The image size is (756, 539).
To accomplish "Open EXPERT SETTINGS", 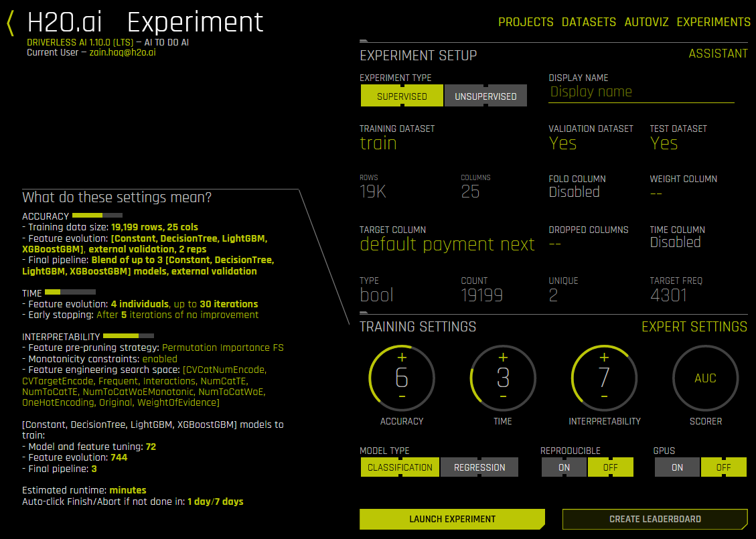I will [x=695, y=327].
